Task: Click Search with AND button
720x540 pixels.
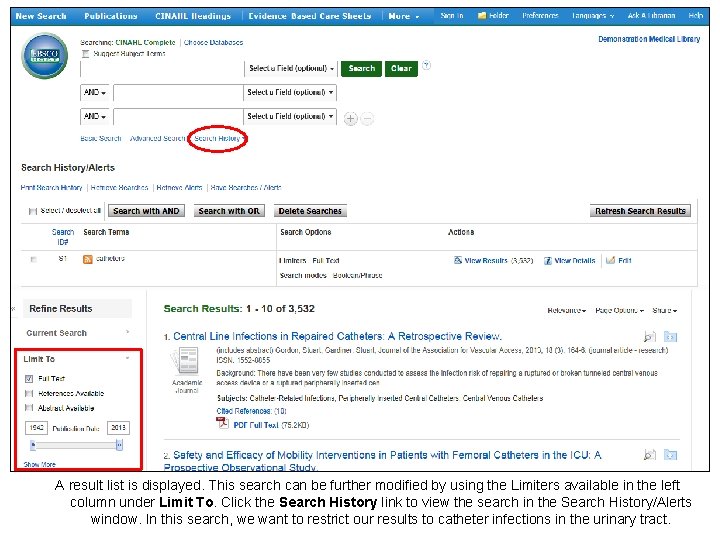Action: tap(146, 211)
